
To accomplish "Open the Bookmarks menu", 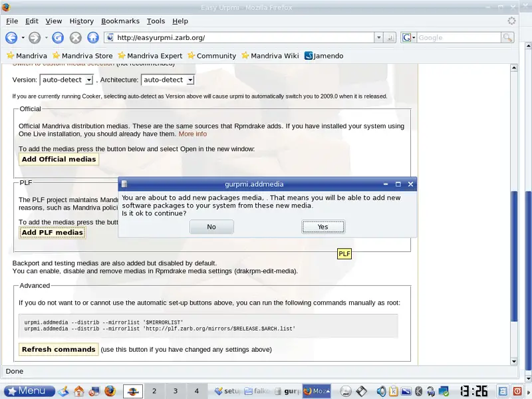I will [x=120, y=21].
